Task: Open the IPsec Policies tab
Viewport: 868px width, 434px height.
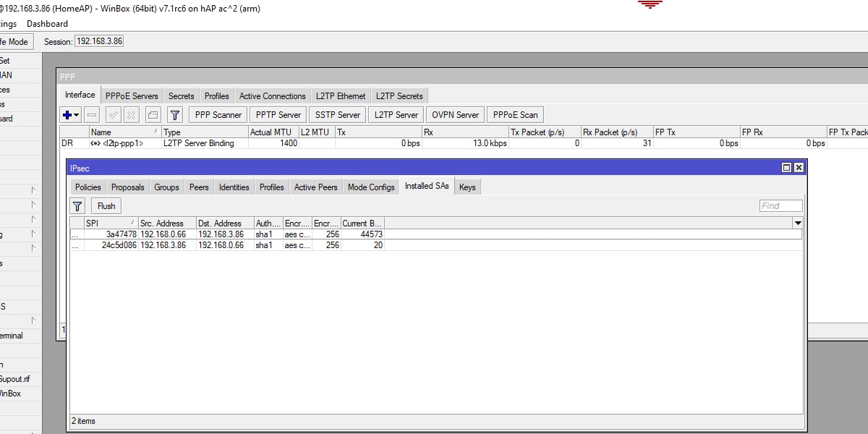Action: (x=88, y=187)
